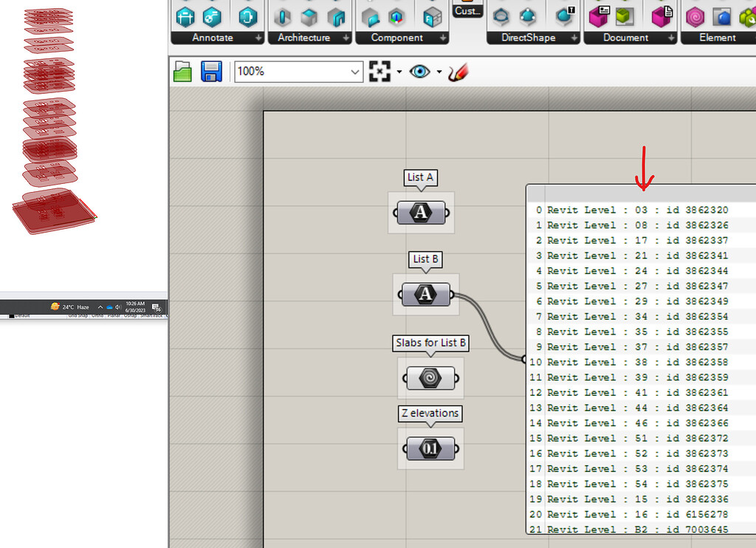Click the DirectShape hexagon icon
Screen dimensions: 756x548
coord(501,16)
